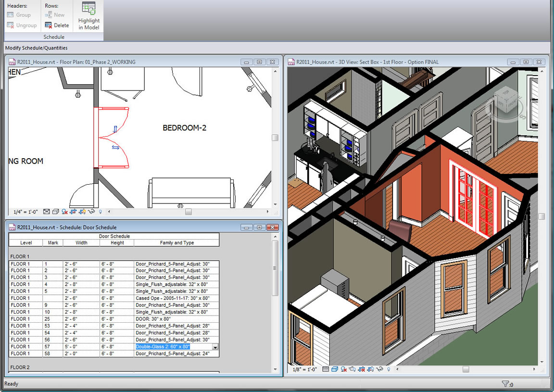
Task: Click the Height column header
Action: click(x=117, y=243)
